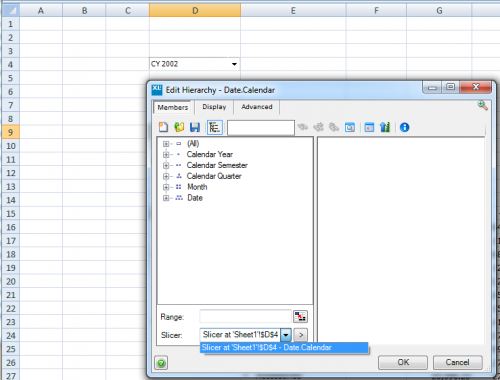Click the first greyed binoculars find icon
Image resolution: width=500 pixels, height=380 pixels.
(303, 127)
